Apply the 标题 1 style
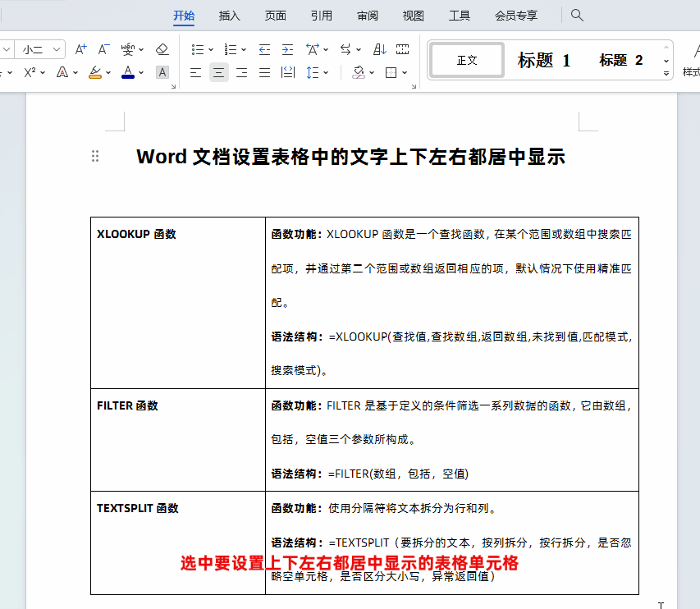Image resolution: width=700 pixels, height=609 pixels. point(544,60)
